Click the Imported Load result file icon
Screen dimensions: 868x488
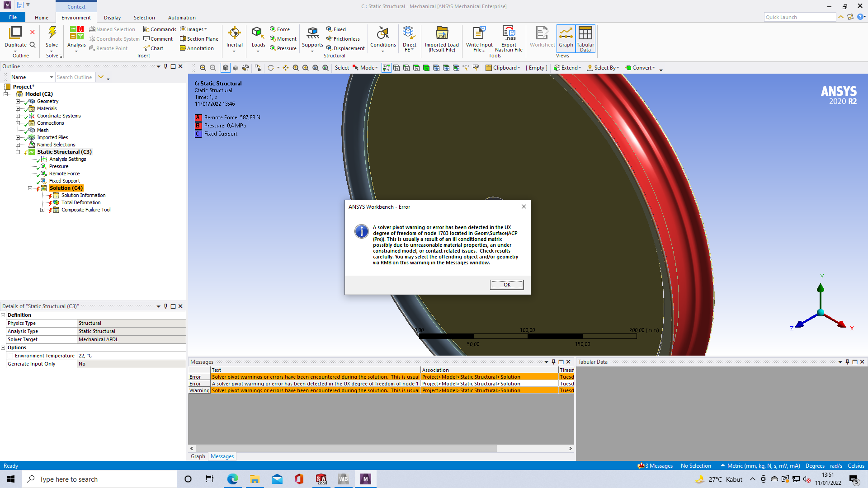point(442,33)
